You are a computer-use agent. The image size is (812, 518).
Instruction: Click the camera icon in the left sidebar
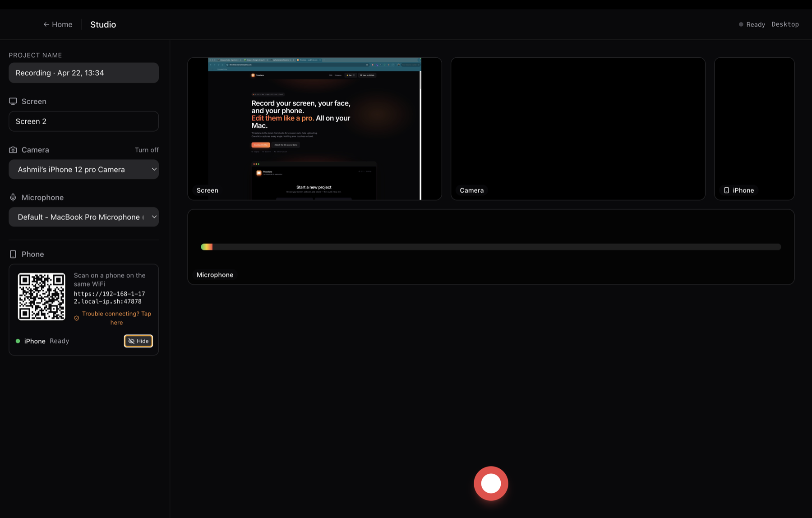(x=13, y=149)
